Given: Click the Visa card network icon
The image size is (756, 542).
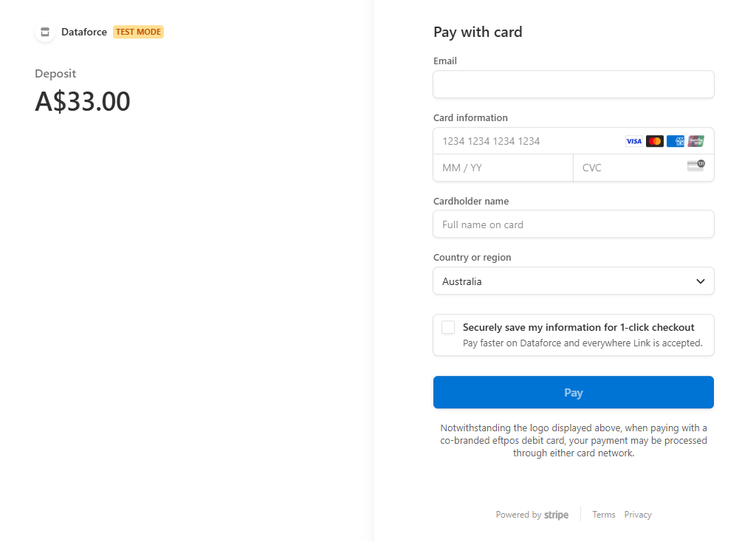Looking at the screenshot, I should tap(633, 140).
